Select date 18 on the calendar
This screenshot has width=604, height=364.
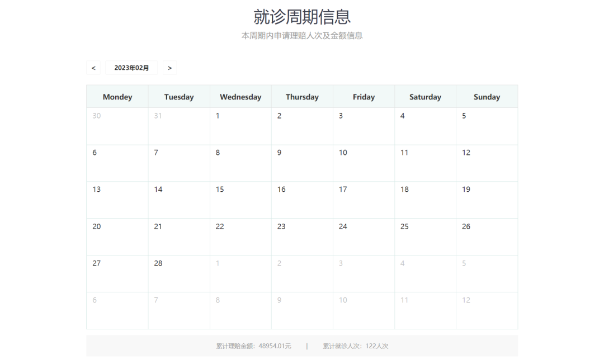425,200
